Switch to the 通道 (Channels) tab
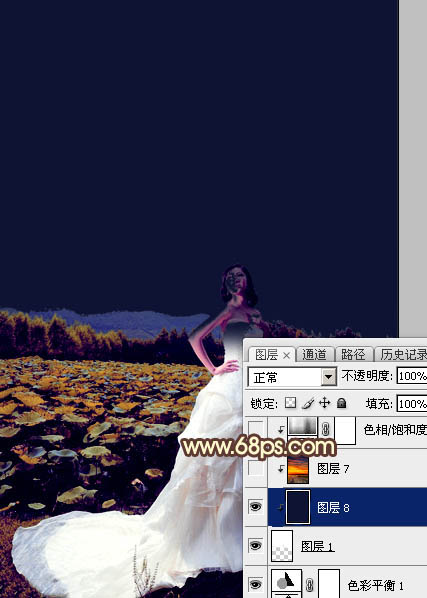The width and height of the screenshot is (427, 598). coord(315,355)
